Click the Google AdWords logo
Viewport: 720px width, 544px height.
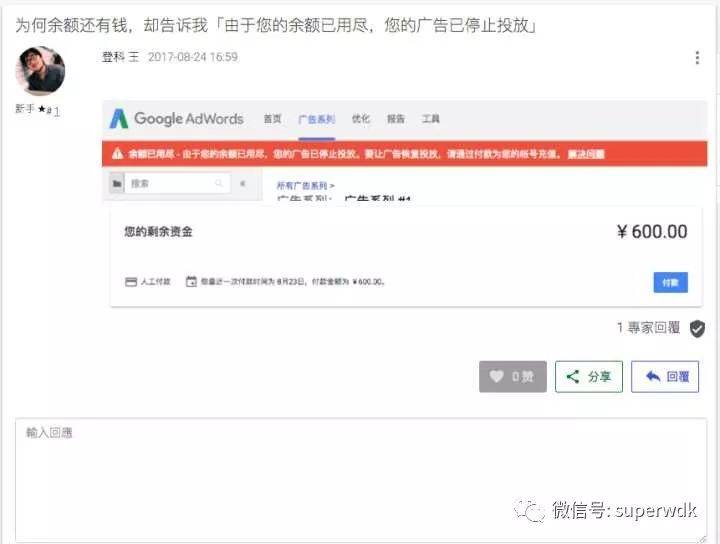tap(177, 118)
